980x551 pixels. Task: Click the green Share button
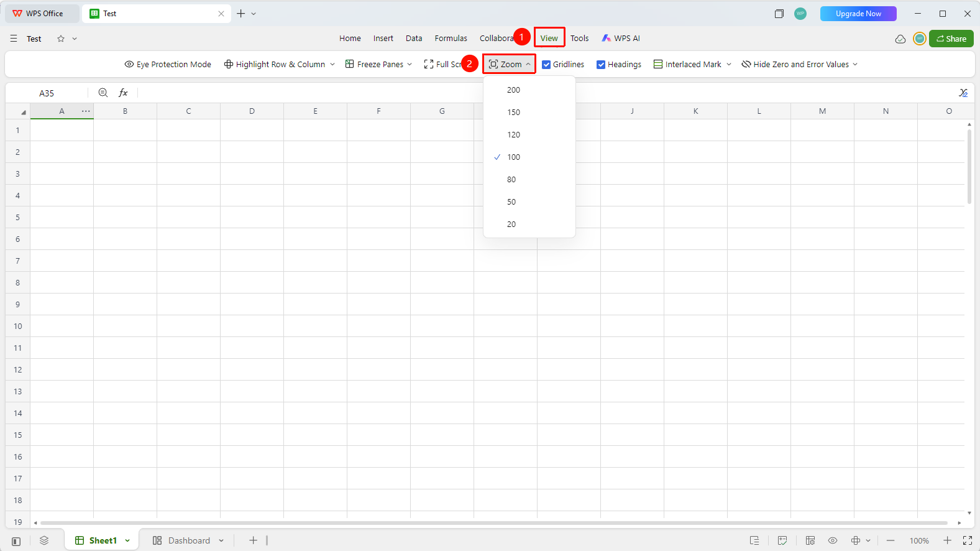[x=951, y=39]
